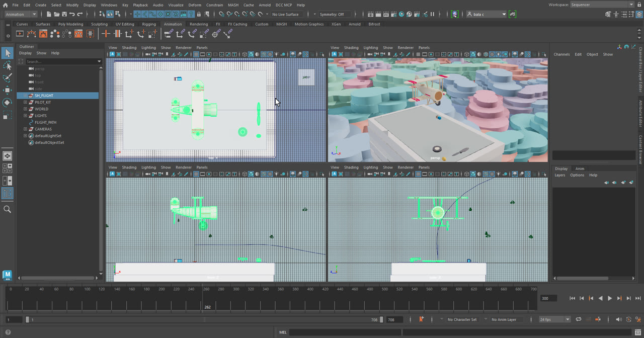
Task: Toggle the selection lock padlock icon
Action: pos(199,14)
